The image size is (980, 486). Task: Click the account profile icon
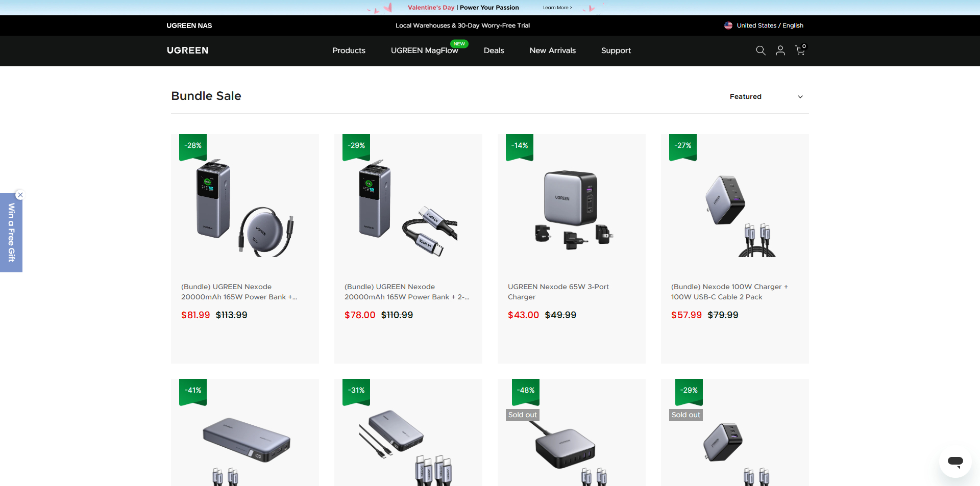click(x=780, y=50)
